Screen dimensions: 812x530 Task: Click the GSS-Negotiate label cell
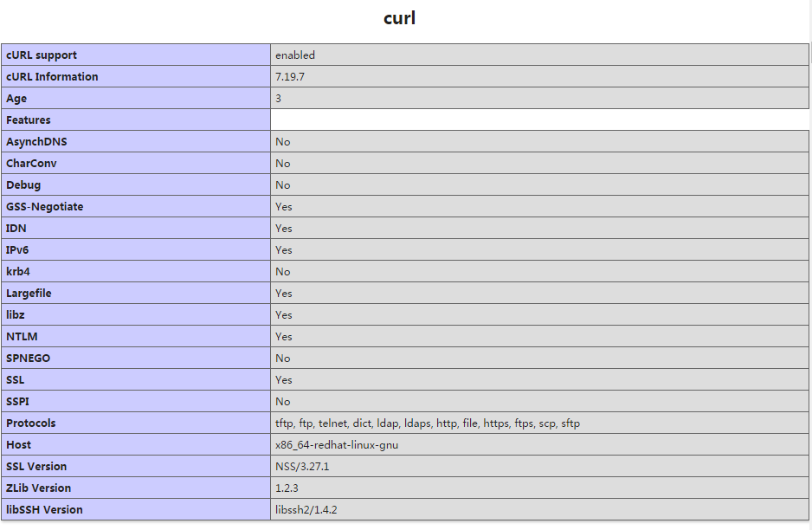coord(136,207)
